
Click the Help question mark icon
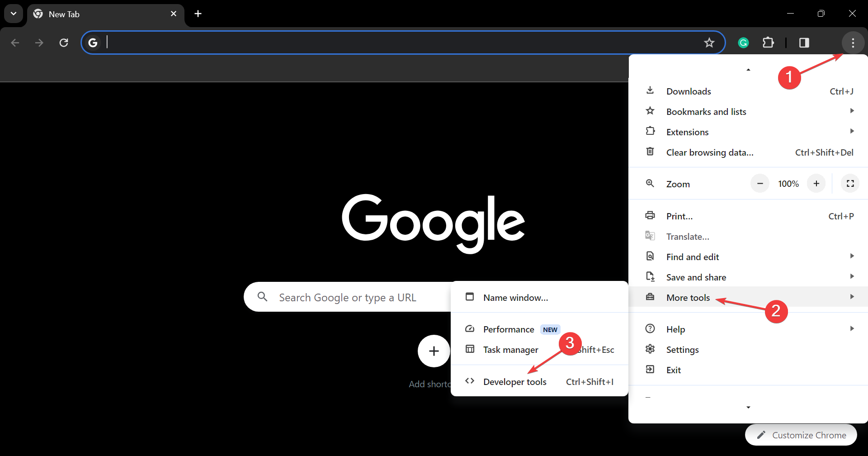(x=650, y=328)
